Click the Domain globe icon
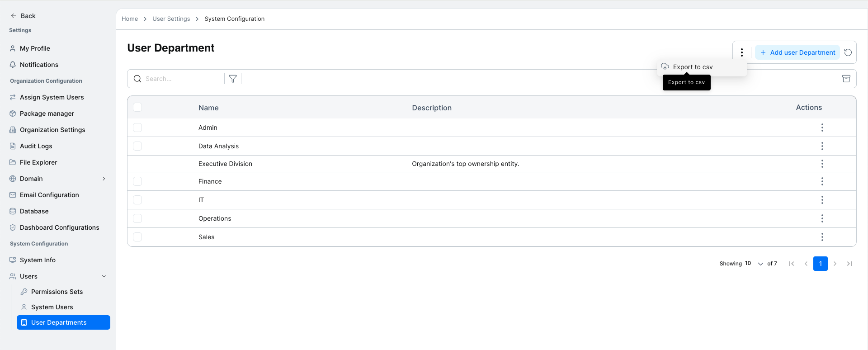This screenshot has width=868, height=350. tap(13, 179)
